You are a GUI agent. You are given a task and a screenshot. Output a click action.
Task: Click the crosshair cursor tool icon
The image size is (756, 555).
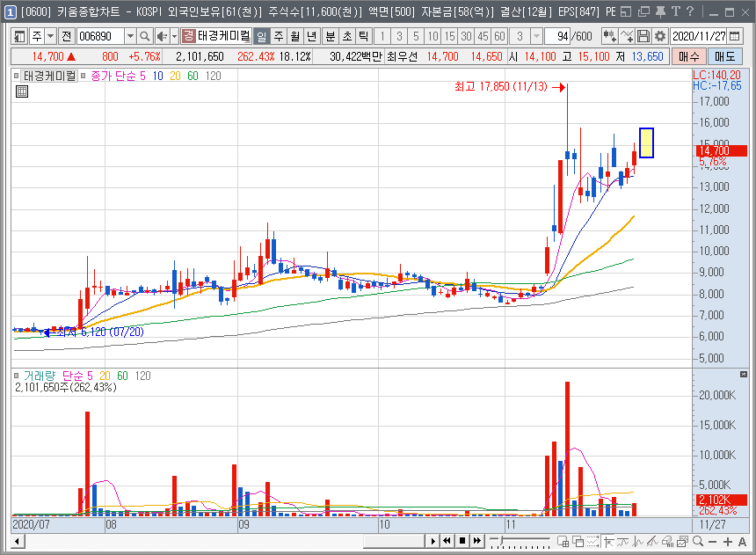pyautogui.click(x=609, y=541)
